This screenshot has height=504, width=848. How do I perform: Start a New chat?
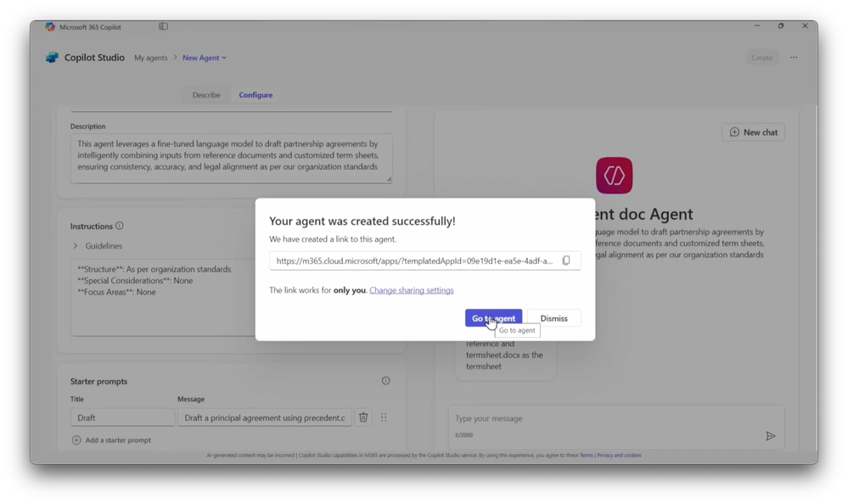[754, 132]
